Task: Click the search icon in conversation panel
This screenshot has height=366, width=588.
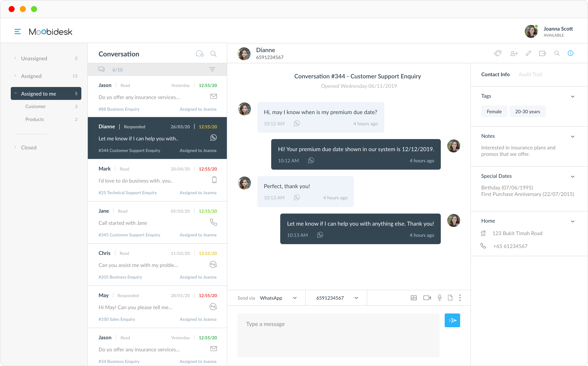Action: click(213, 54)
